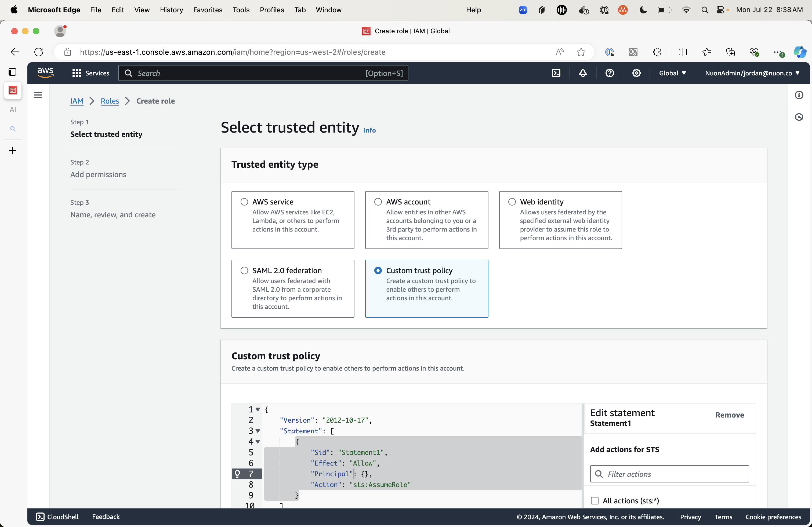The height and width of the screenshot is (527, 812).
Task: Click the Roles breadcrumb link
Action: [110, 101]
